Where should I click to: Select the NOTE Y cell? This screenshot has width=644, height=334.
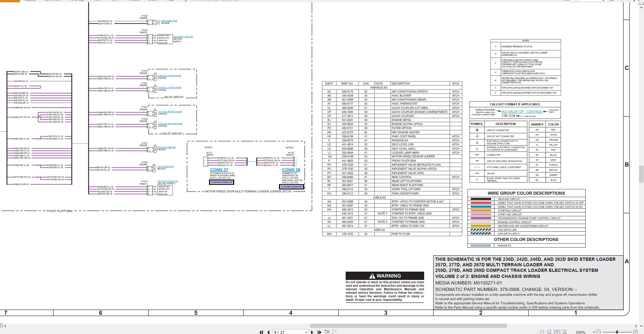[x=382, y=214]
